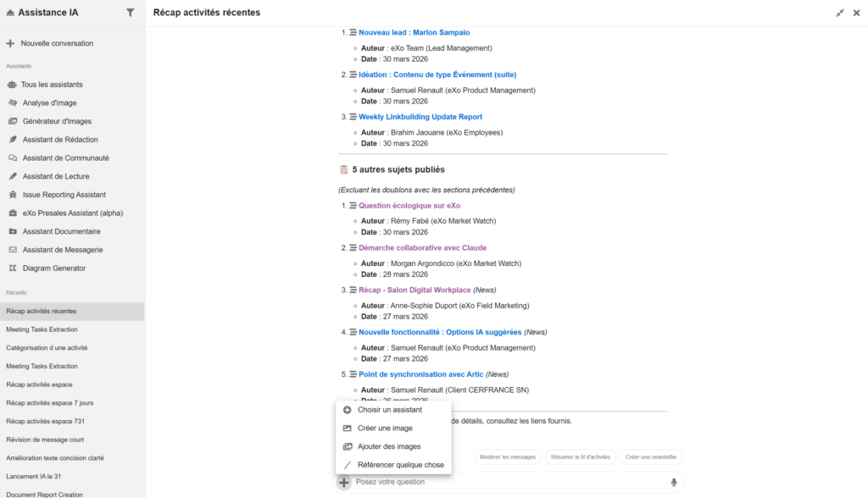Open the Issue Reporting Assistant bug icon
Image resolution: width=868 pixels, height=498 pixels.
(13, 195)
